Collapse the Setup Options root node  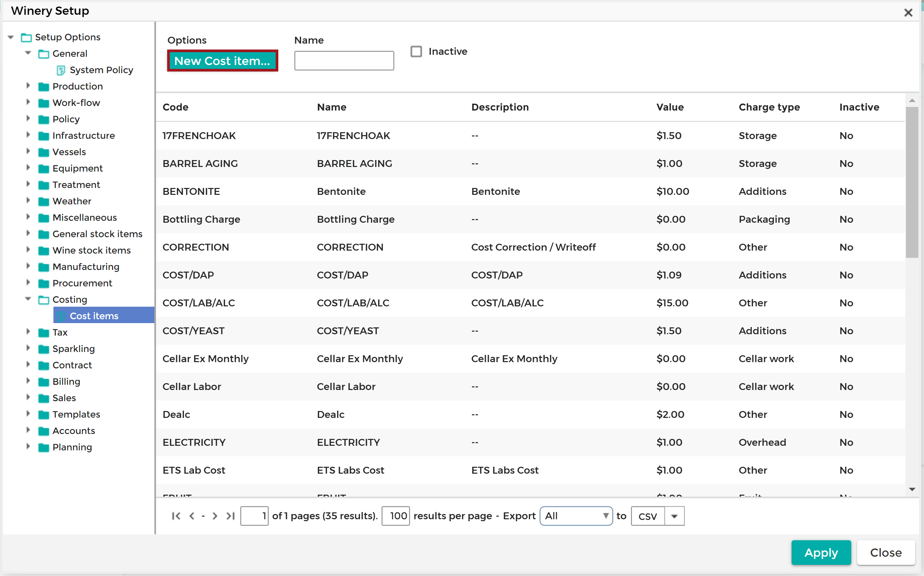pyautogui.click(x=11, y=37)
